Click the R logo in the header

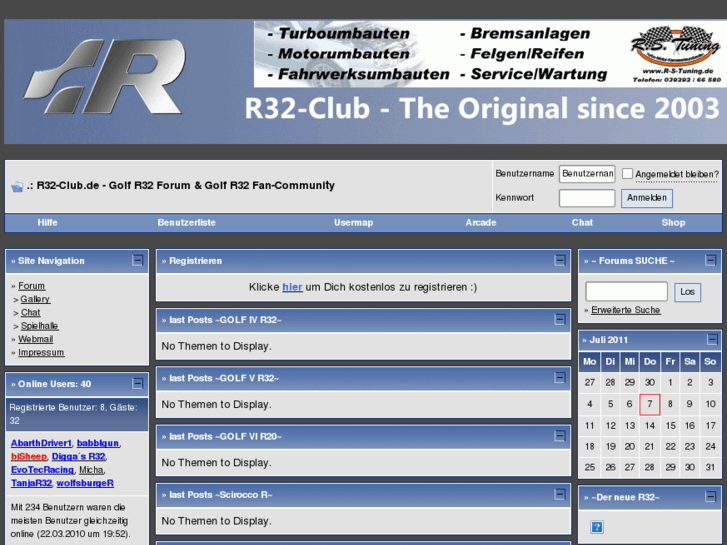pyautogui.click(x=105, y=76)
